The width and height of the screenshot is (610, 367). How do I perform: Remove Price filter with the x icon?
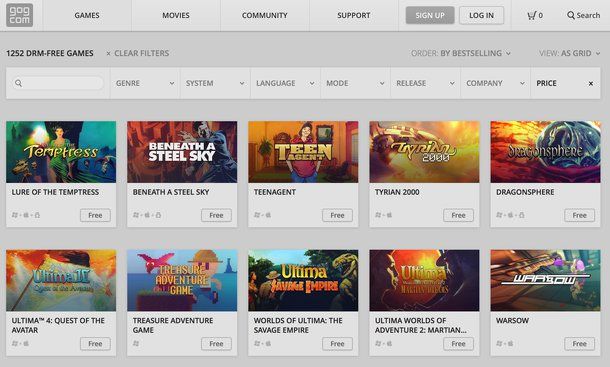pyautogui.click(x=591, y=83)
